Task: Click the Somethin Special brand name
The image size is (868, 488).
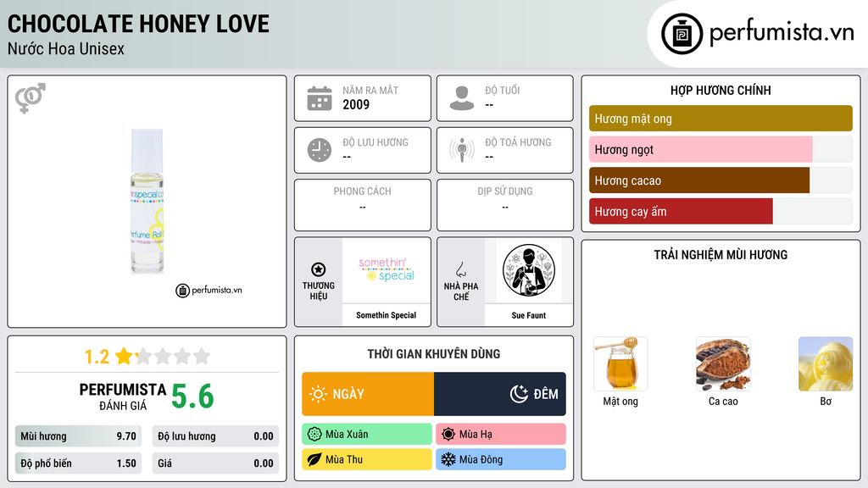Action: [386, 315]
